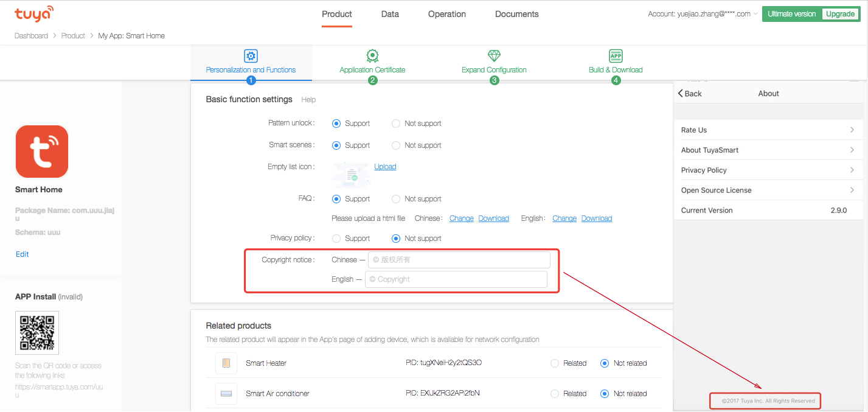Click the Ultimate version label
This screenshot has width=868, height=412.
click(x=792, y=14)
